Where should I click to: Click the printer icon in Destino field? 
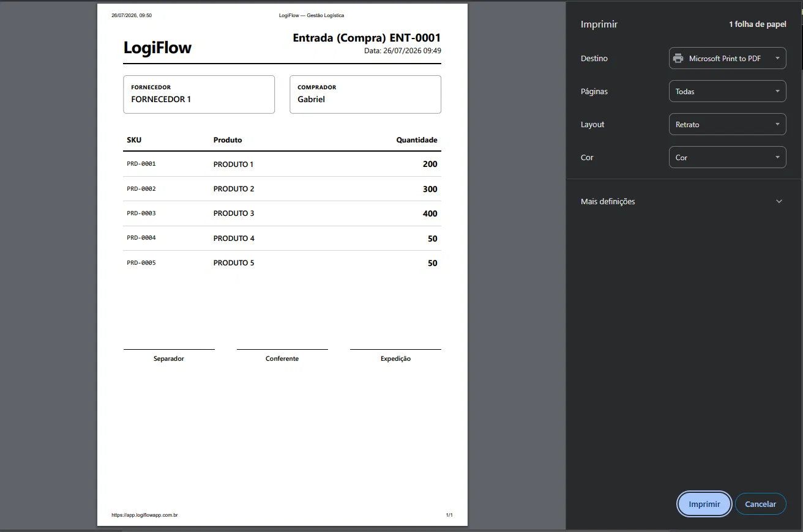pos(678,59)
